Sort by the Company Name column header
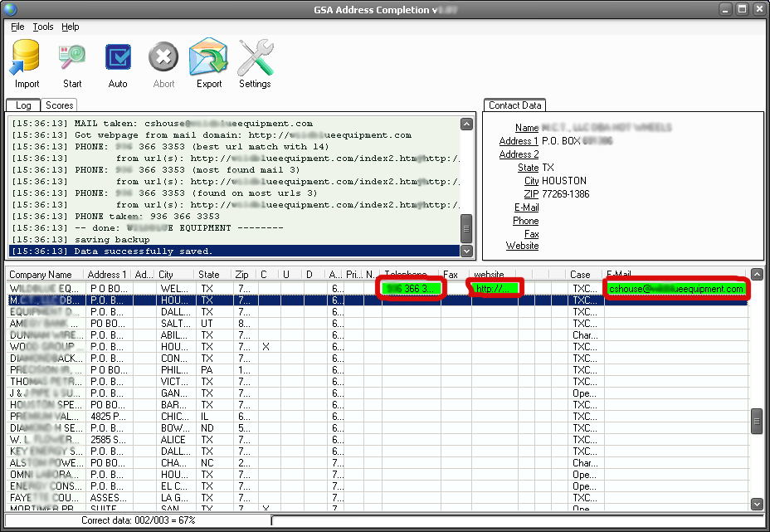The image size is (770, 532). [41, 275]
